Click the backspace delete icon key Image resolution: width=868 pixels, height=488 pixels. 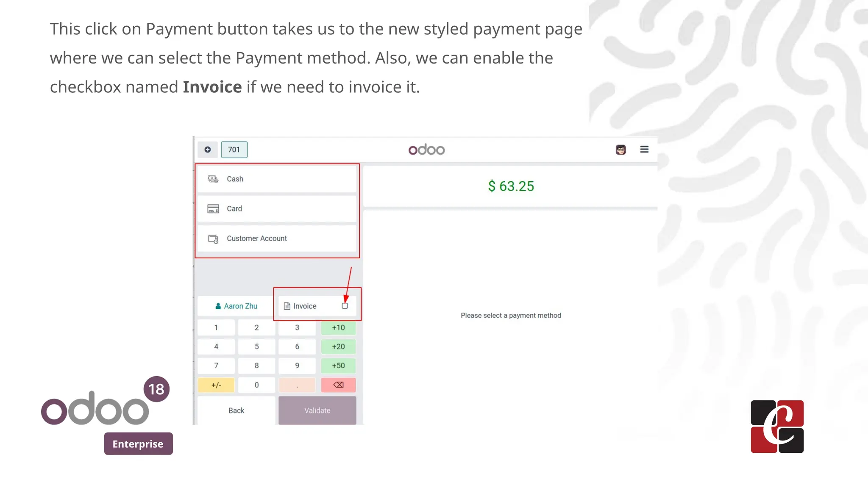[338, 385]
